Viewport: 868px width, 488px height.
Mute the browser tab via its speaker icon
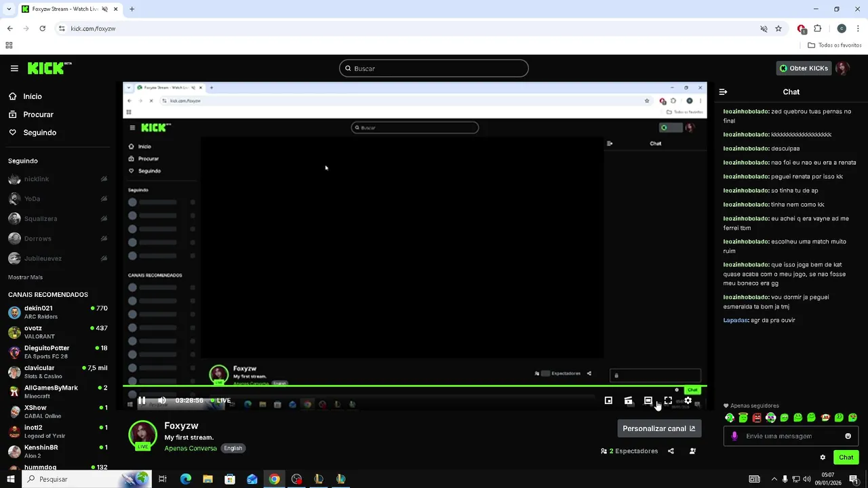click(x=106, y=9)
